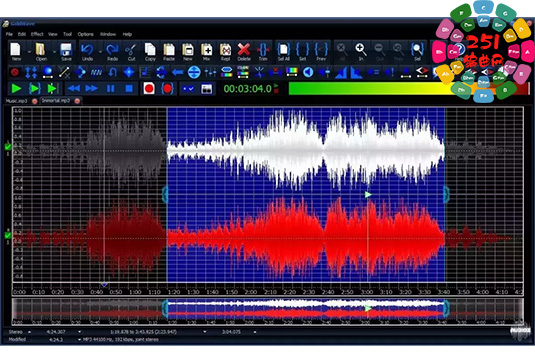
Task: Zoom out with the Out magnifier icon
Action: pos(379,52)
